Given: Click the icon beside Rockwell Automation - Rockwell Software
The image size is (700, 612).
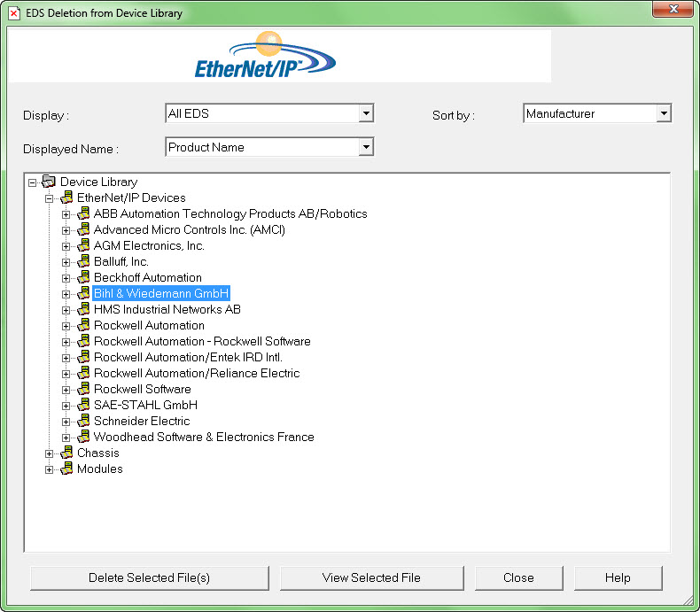Looking at the screenshot, I should (x=83, y=341).
